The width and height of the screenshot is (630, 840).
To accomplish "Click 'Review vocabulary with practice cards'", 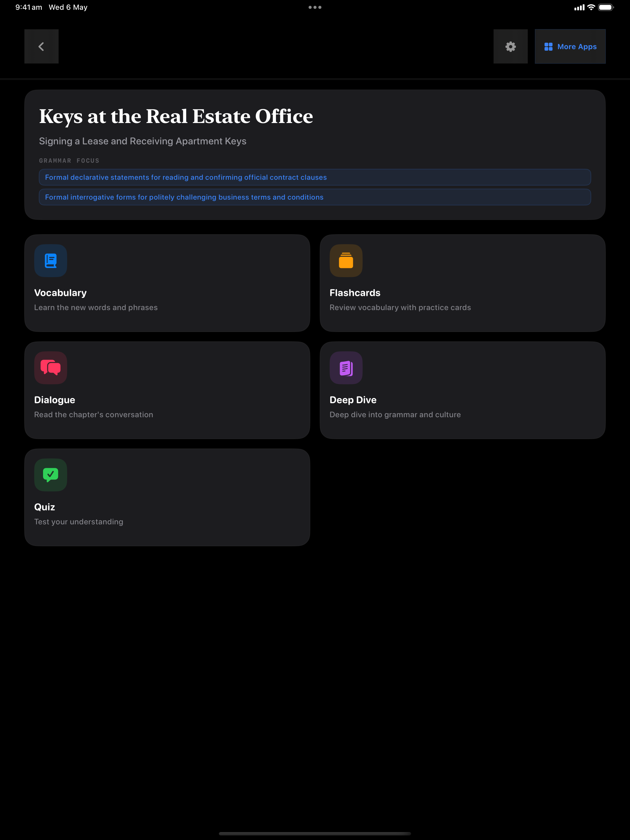I will pos(400,308).
